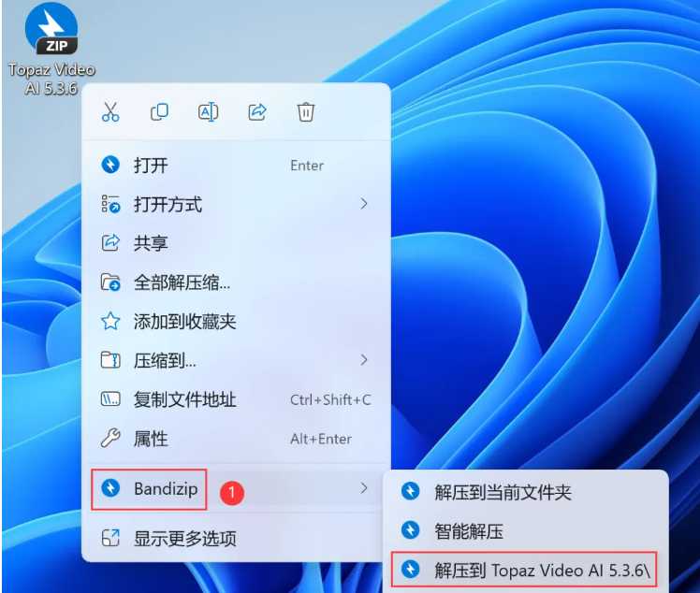
Task: Click the Copy icon in context menu
Action: 160,112
